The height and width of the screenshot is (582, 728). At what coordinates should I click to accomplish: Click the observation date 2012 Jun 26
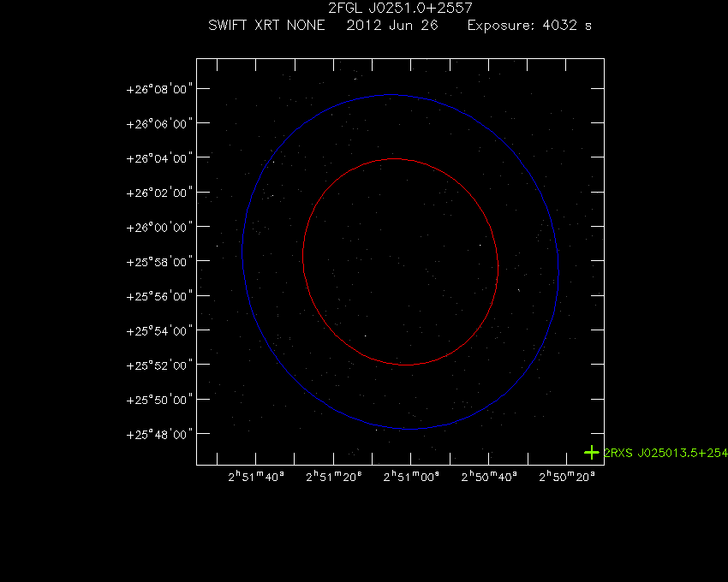pyautogui.click(x=392, y=25)
